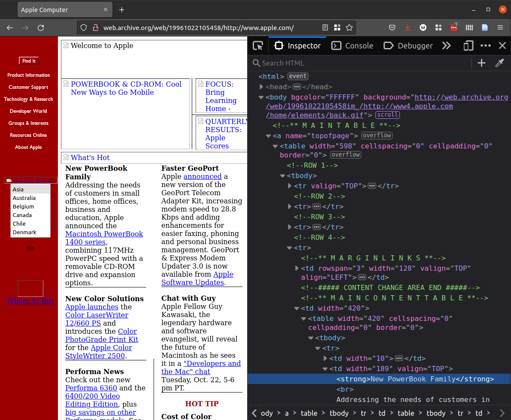Activate the element picker tool in DevTools
The height and width of the screenshot is (420, 511).
pos(258,46)
